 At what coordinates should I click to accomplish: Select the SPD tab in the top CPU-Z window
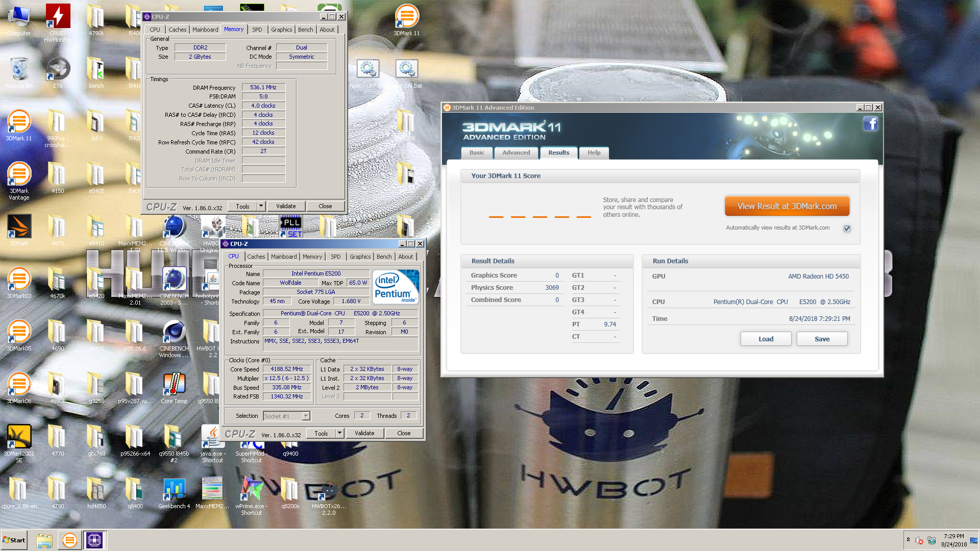tap(257, 30)
